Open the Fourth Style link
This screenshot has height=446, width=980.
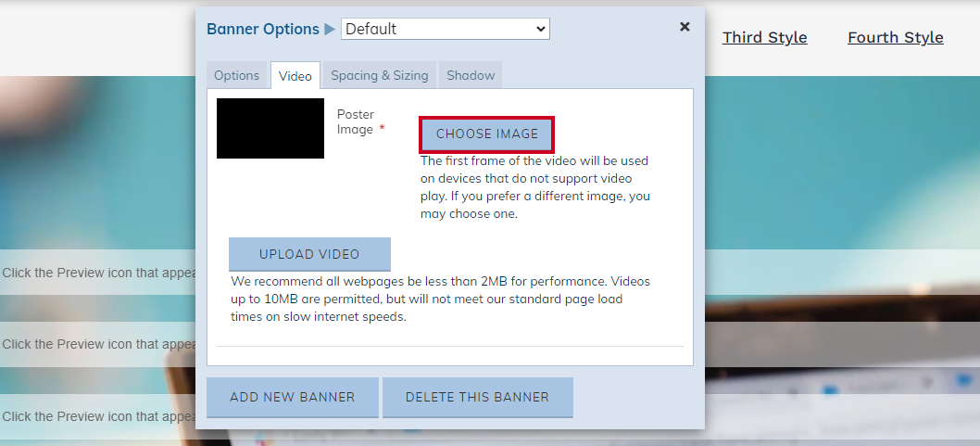click(895, 37)
